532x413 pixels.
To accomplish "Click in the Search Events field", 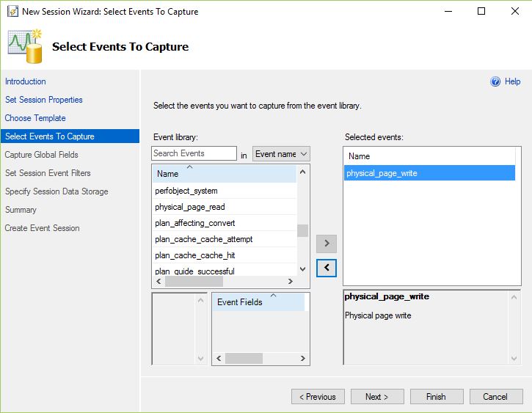I will [194, 153].
